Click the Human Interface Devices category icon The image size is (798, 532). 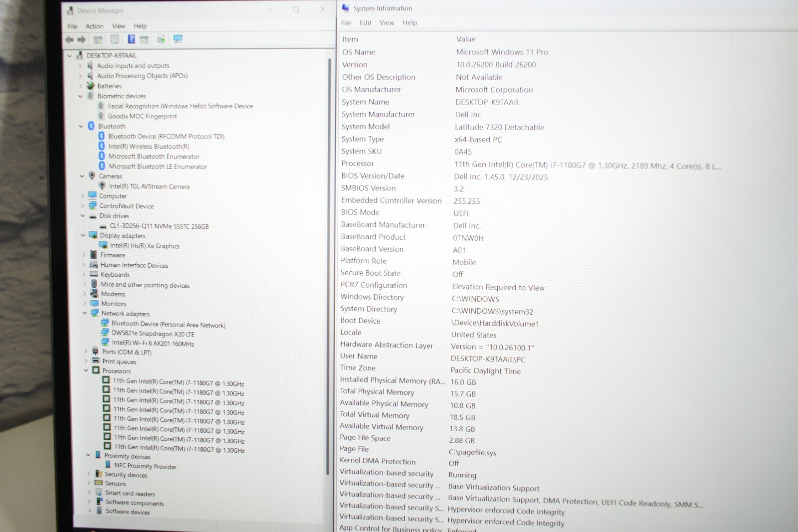click(94, 265)
